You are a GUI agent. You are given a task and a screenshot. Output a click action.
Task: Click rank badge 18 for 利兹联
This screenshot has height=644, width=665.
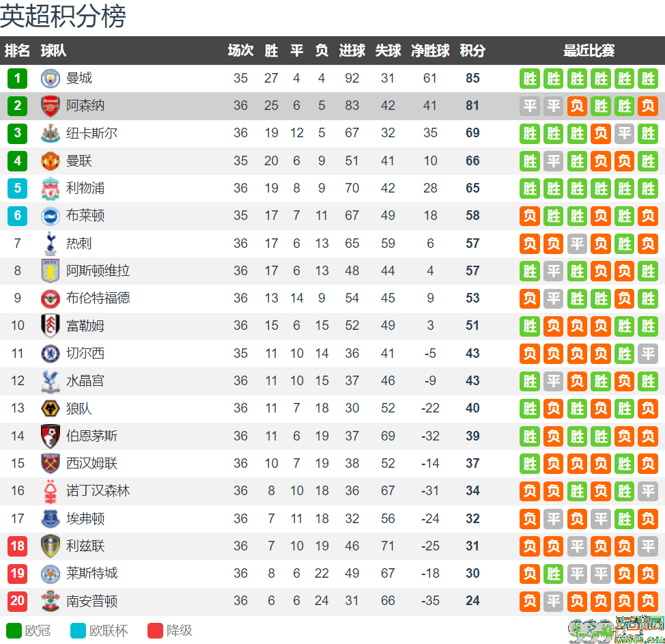point(17,546)
